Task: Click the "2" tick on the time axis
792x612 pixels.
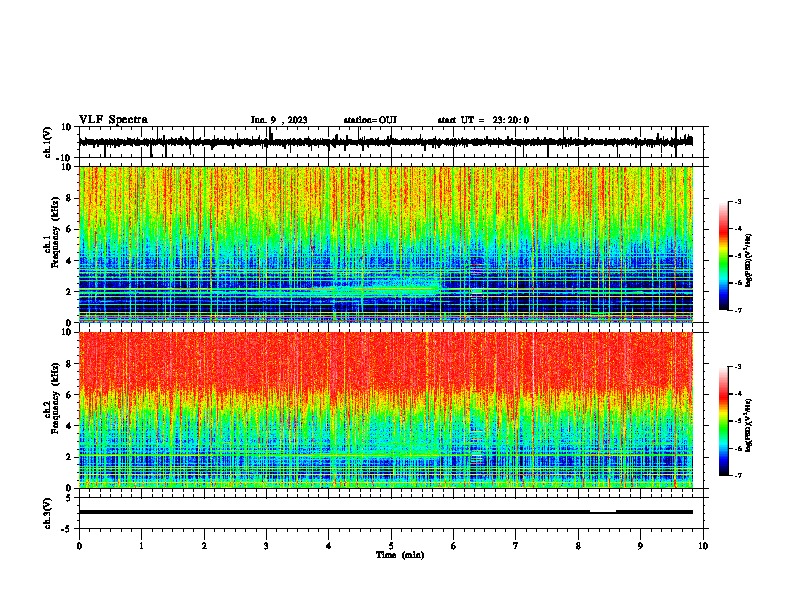Action: (204, 546)
